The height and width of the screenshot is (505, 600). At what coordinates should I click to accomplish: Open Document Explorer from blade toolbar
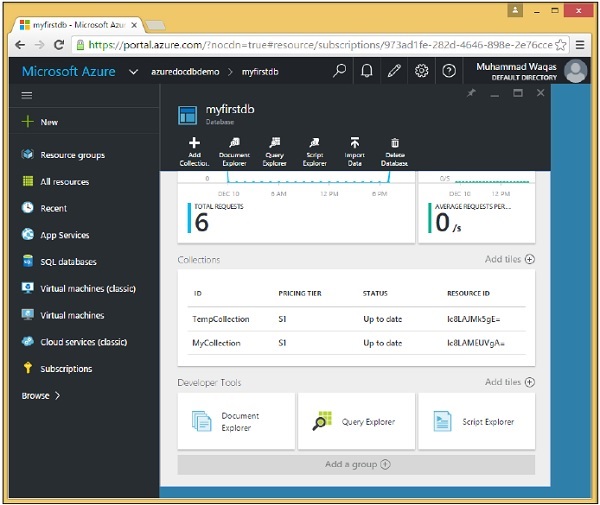coord(234,152)
